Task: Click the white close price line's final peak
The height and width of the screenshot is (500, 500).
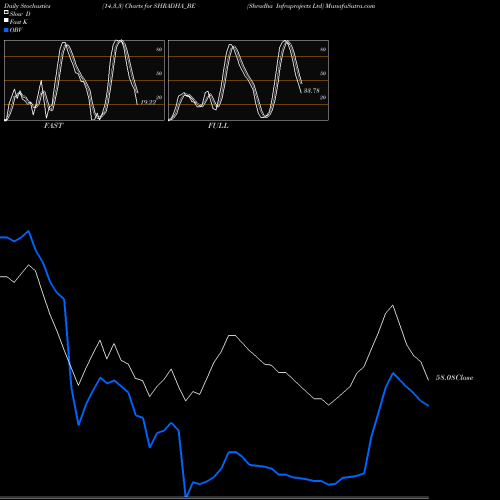Action: [393, 305]
